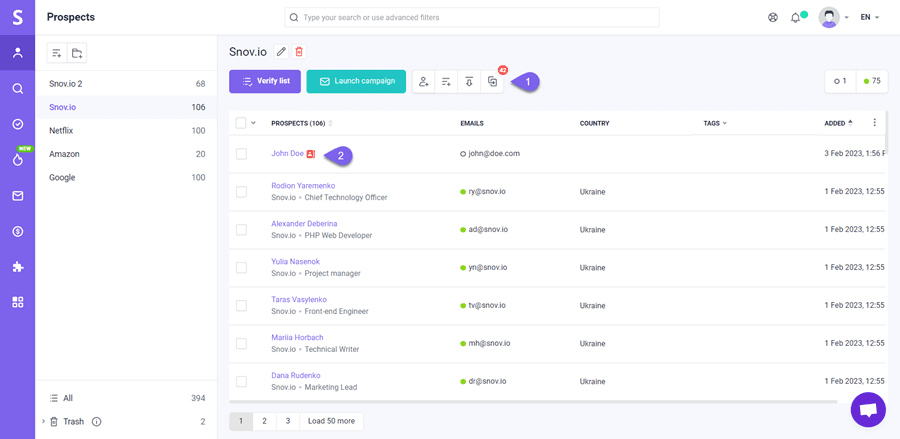Sort by the Added column arrow
Viewport: 900px width, 439px height.
click(x=850, y=122)
